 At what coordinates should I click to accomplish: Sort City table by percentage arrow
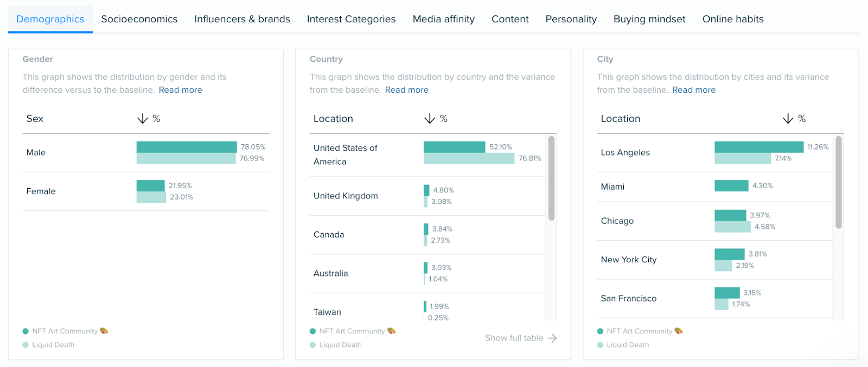point(788,119)
